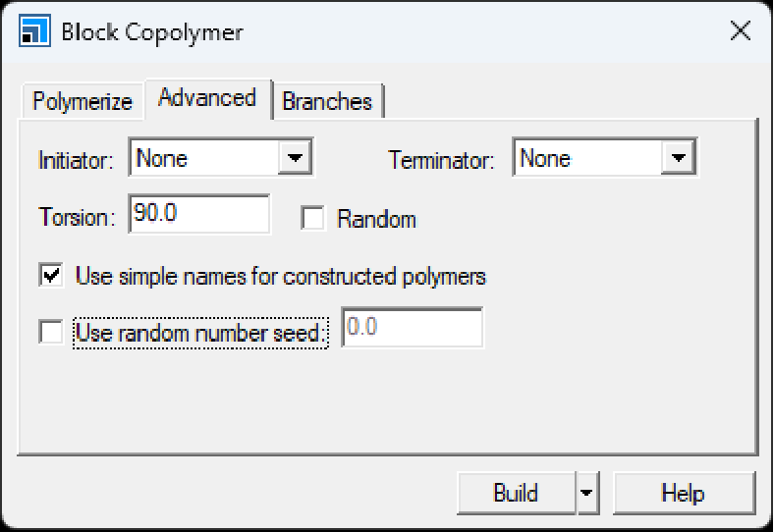Viewport: 774px width, 532px height.
Task: Open Help for this dialog
Action: point(684,493)
